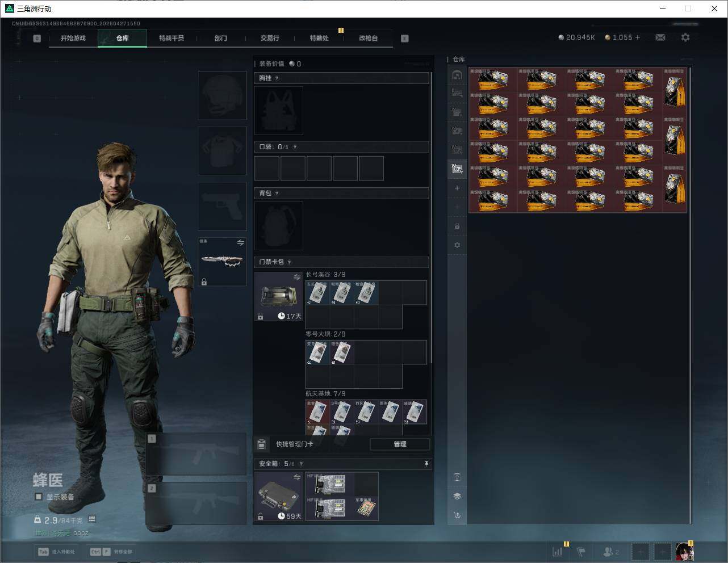Select the equipped knife in the melee slot
Screen dimensions: 728x563
coord(222,262)
